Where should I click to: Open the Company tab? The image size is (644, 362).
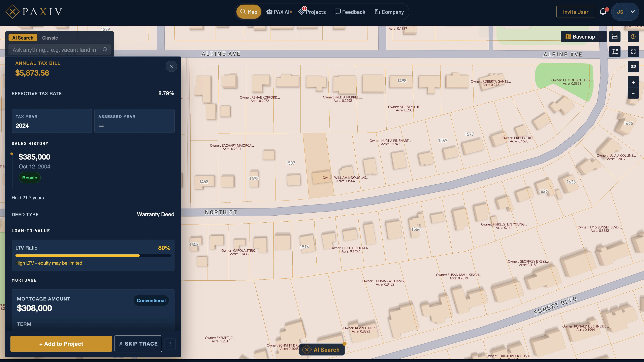point(389,12)
